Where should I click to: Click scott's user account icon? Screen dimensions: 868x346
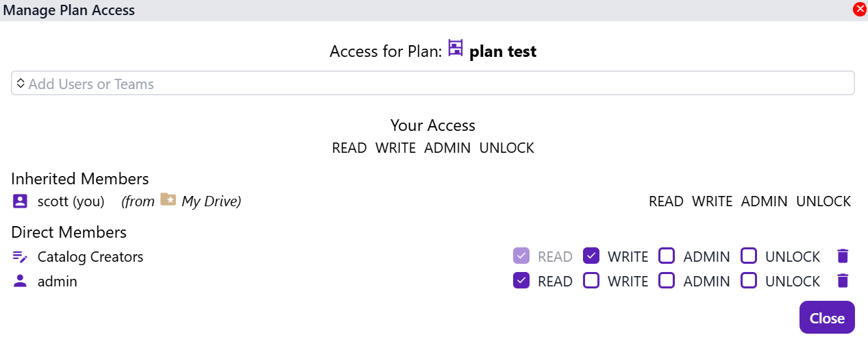coord(20,201)
